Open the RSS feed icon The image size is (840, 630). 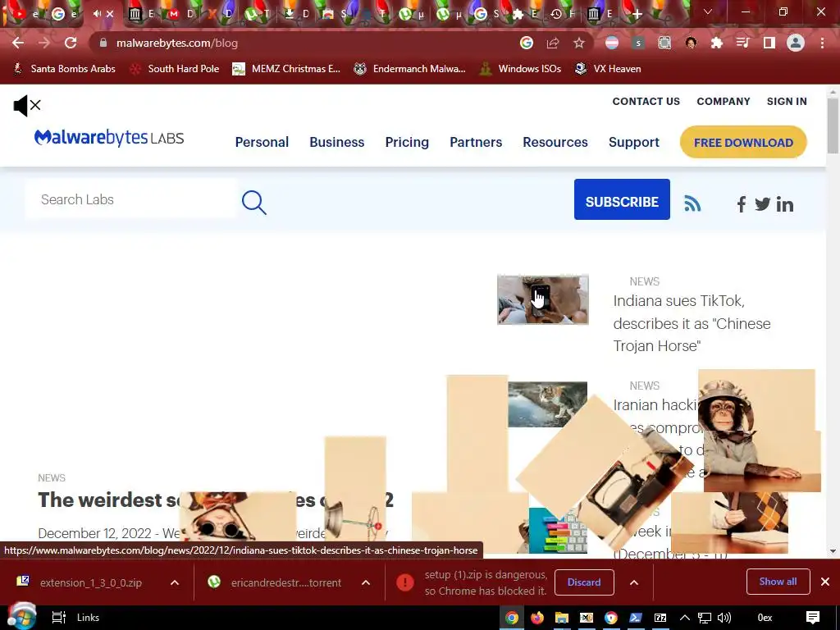click(692, 203)
